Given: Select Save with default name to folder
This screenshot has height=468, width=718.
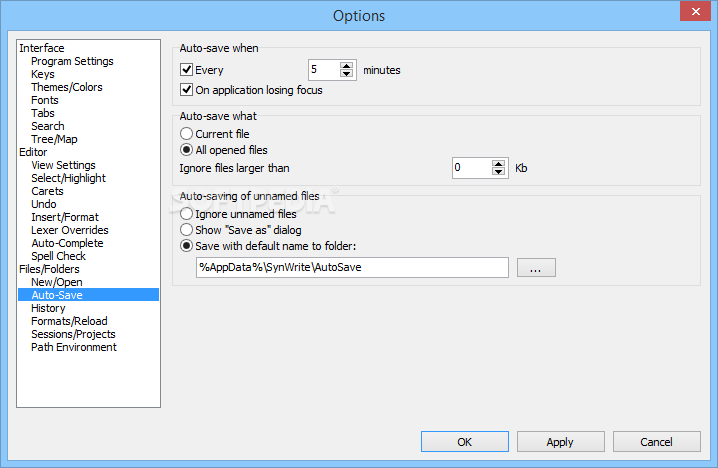Looking at the screenshot, I should pyautogui.click(x=186, y=246).
